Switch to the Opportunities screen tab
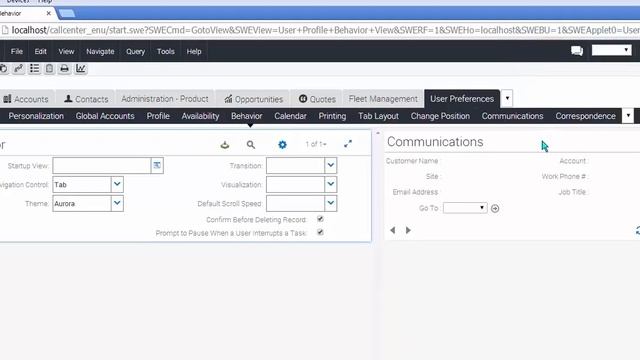Screen dimensions: 640x360 253,99
